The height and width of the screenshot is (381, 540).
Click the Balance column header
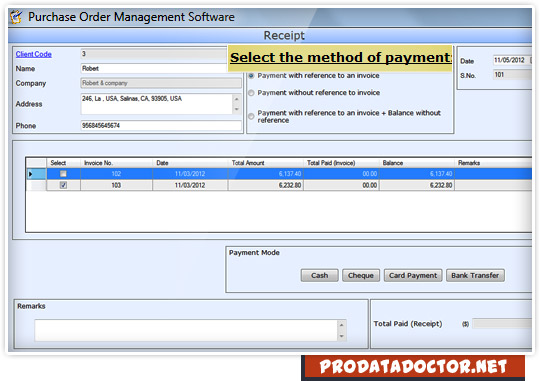tap(417, 163)
